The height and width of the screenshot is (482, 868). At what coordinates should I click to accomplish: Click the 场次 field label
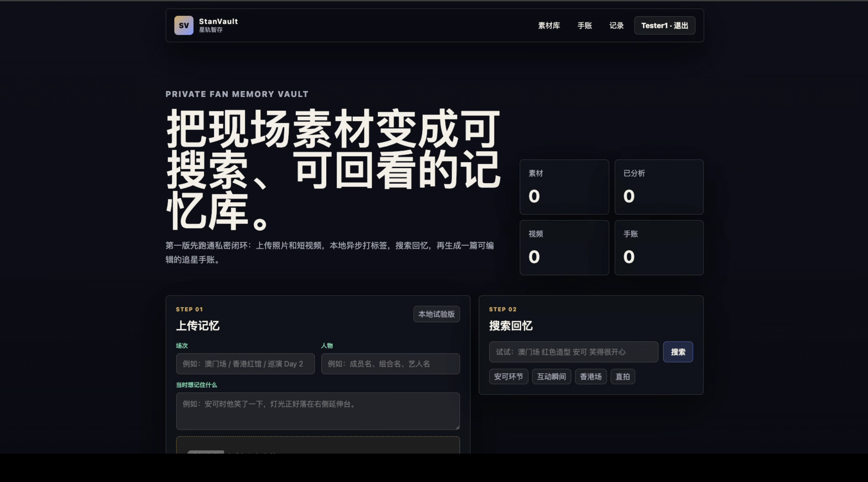pyautogui.click(x=182, y=345)
